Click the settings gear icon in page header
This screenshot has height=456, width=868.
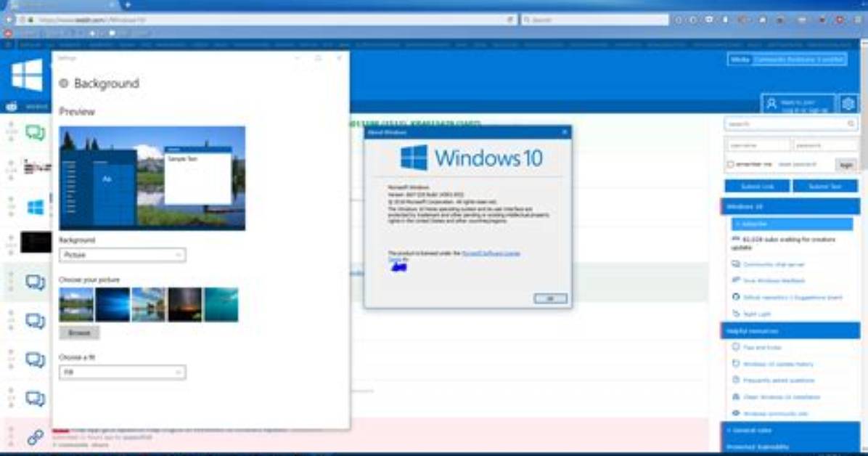pyautogui.click(x=848, y=104)
